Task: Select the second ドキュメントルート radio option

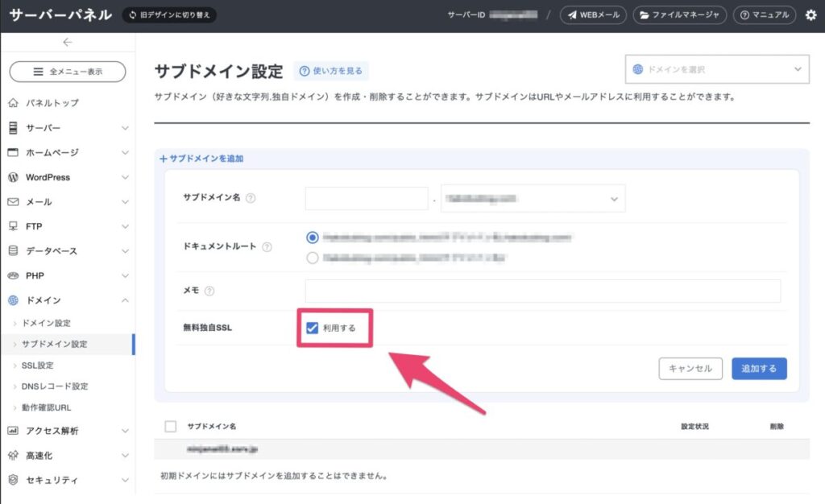Action: (x=313, y=258)
